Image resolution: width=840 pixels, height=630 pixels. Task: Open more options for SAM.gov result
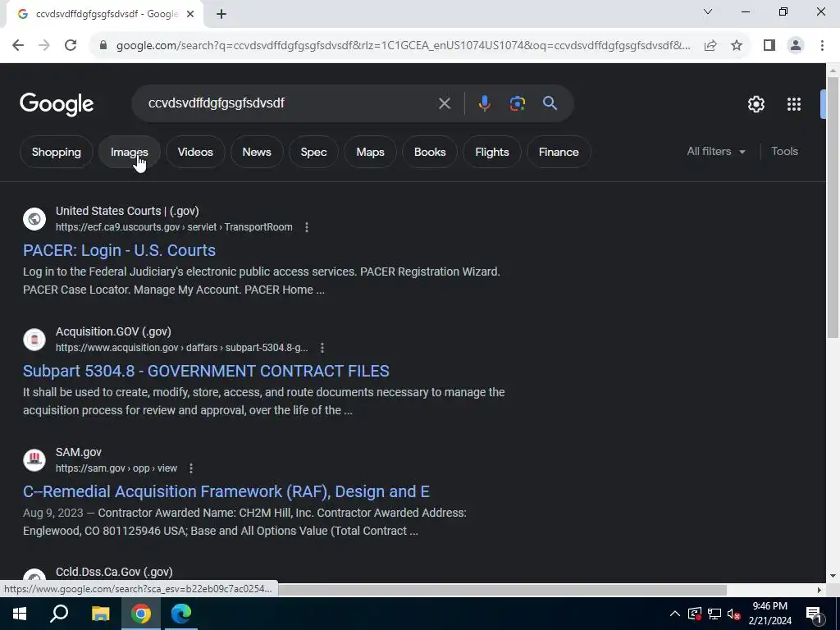[190, 468]
